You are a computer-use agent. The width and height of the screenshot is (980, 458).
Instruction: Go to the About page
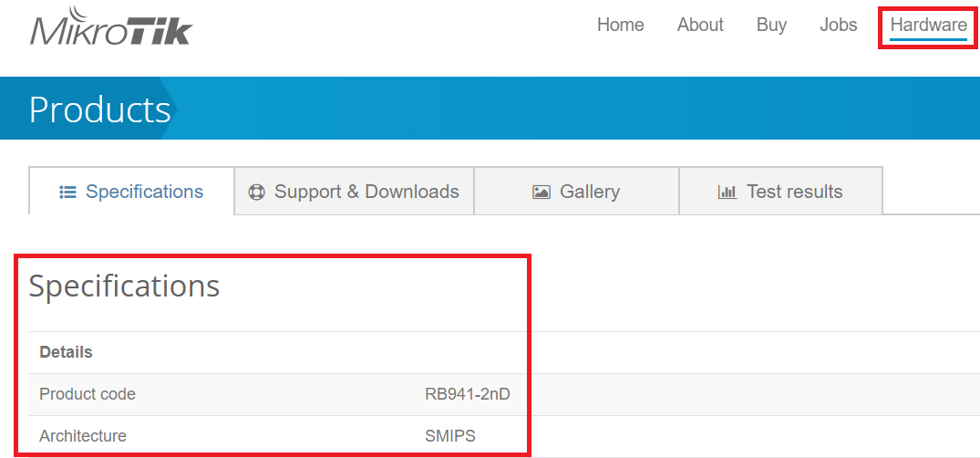700,25
